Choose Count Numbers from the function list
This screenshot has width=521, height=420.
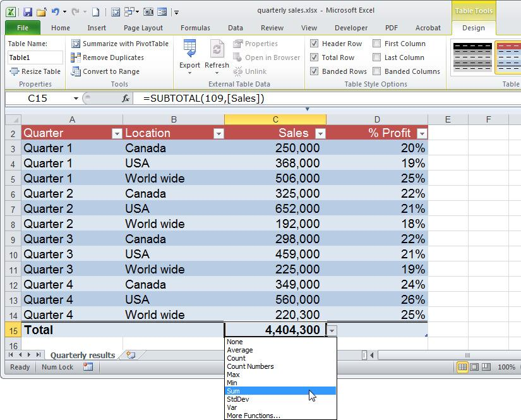point(280,366)
